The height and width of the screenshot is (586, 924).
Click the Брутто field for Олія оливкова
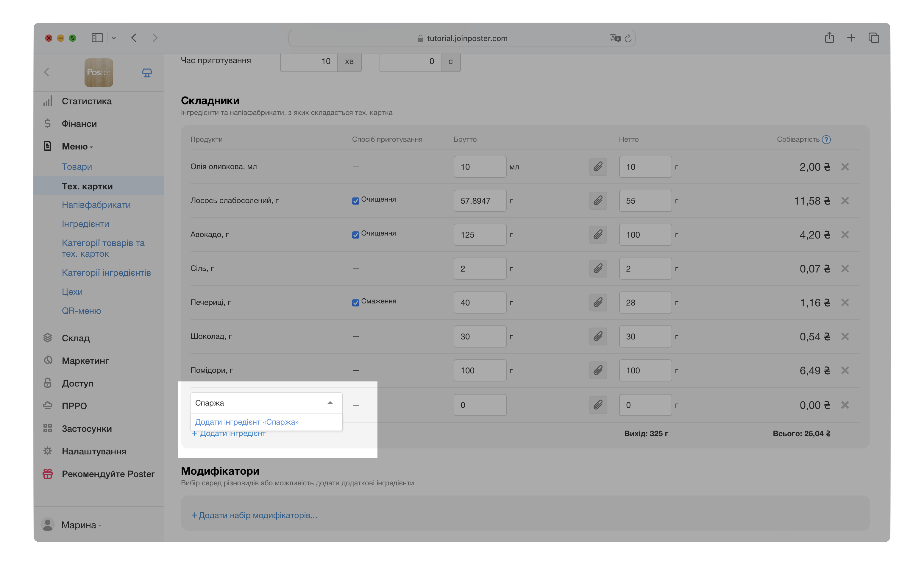click(479, 167)
